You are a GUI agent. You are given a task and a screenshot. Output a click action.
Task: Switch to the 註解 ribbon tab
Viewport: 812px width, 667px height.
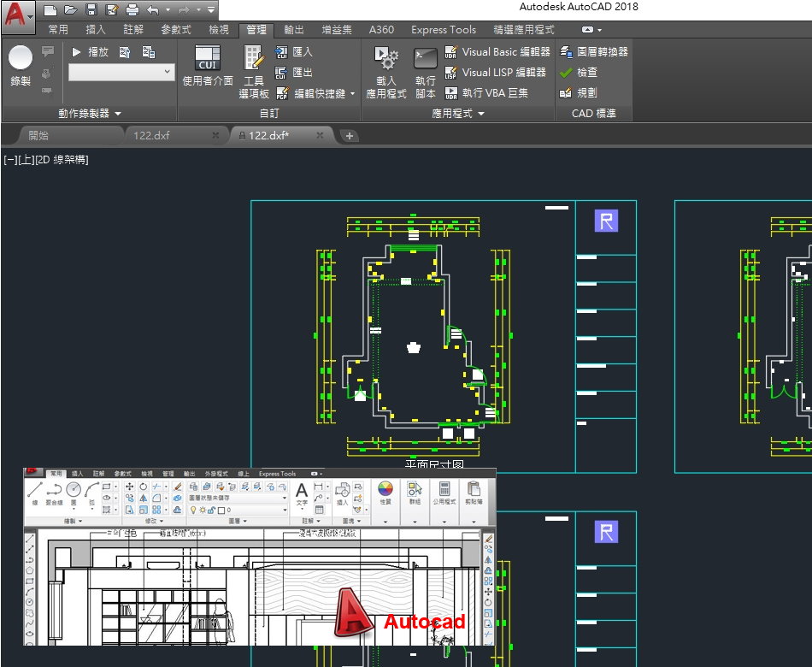[133, 30]
